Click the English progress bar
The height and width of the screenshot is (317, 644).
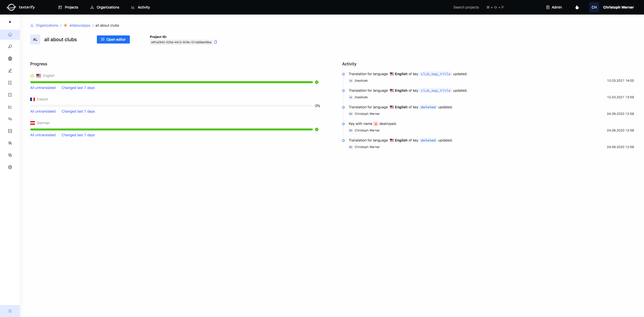[172, 82]
